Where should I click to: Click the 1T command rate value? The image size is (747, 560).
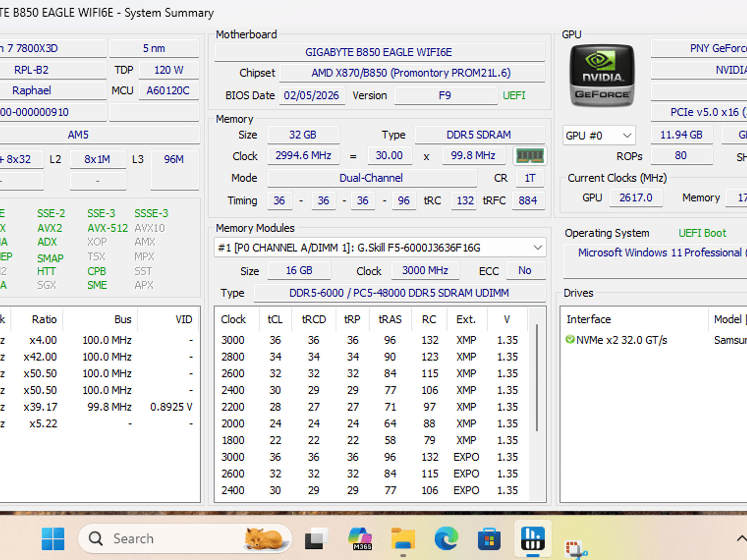click(530, 178)
